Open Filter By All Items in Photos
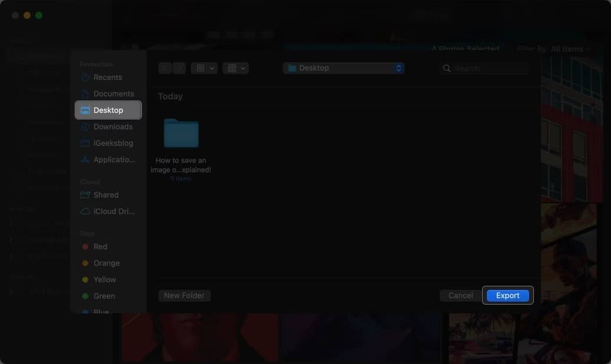Screen dimensions: 611x364 click(553, 49)
